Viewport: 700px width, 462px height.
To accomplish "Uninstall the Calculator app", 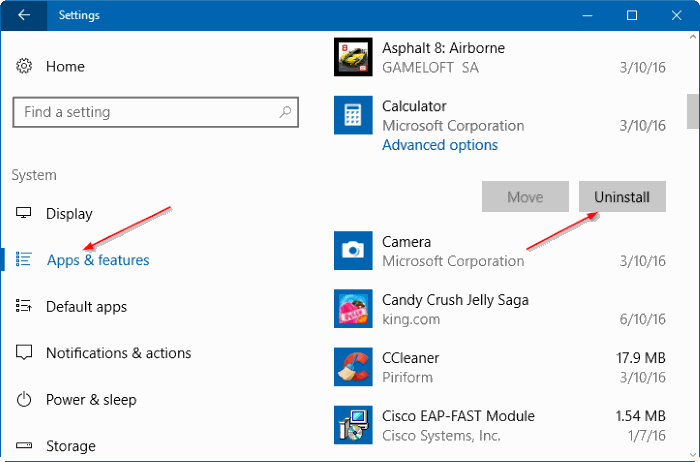I will coord(622,196).
